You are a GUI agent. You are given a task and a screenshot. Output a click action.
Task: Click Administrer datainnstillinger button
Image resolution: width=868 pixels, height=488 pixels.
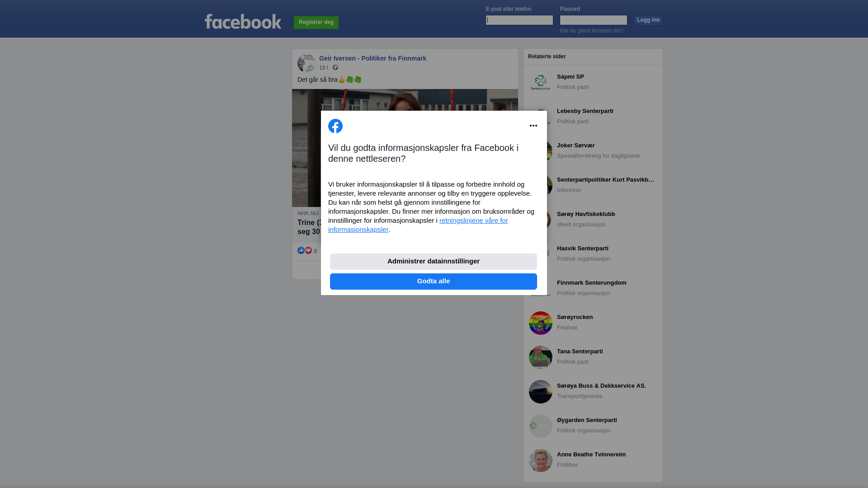coord(434,262)
